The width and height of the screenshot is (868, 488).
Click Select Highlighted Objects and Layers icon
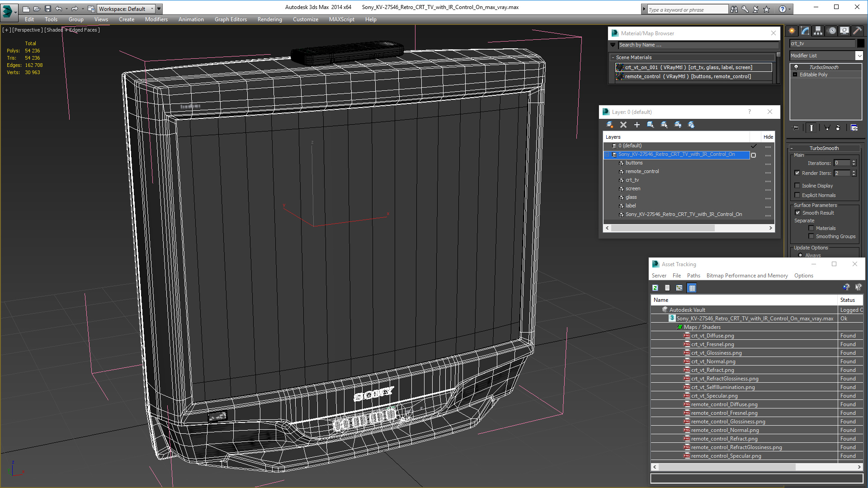pyautogui.click(x=651, y=125)
